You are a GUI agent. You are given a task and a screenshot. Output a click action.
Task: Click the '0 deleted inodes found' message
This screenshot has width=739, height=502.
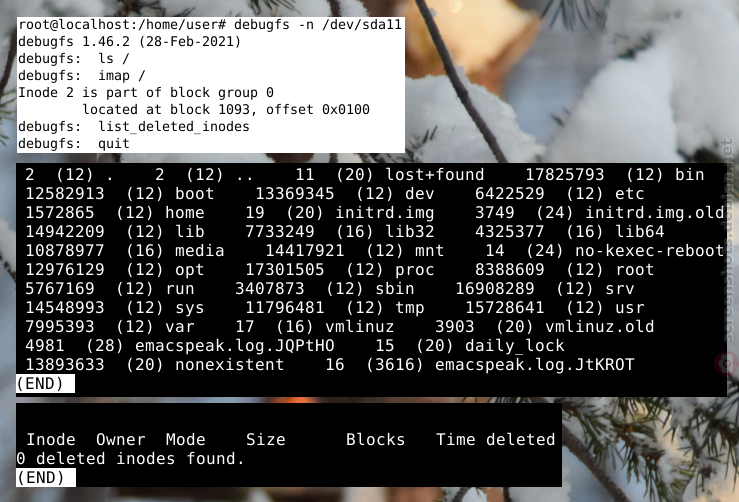coord(131,458)
